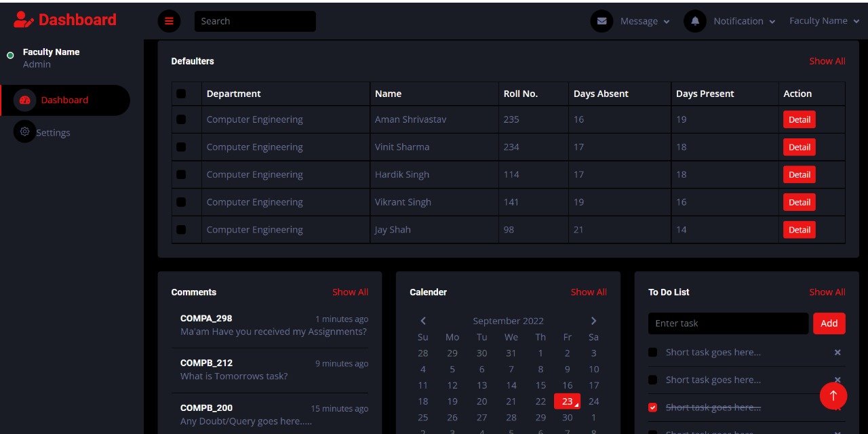This screenshot has width=868, height=434.
Task: Click the Notification bell icon
Action: click(x=694, y=21)
